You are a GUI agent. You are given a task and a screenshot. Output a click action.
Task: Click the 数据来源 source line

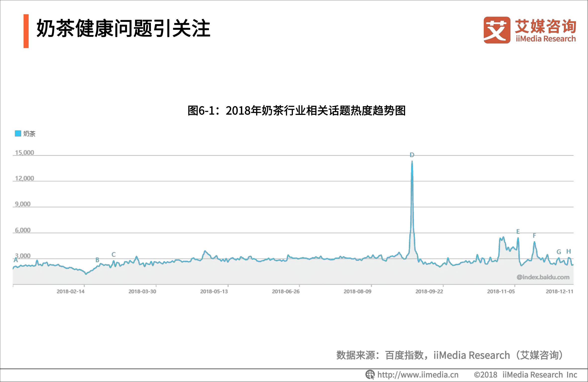click(x=449, y=355)
